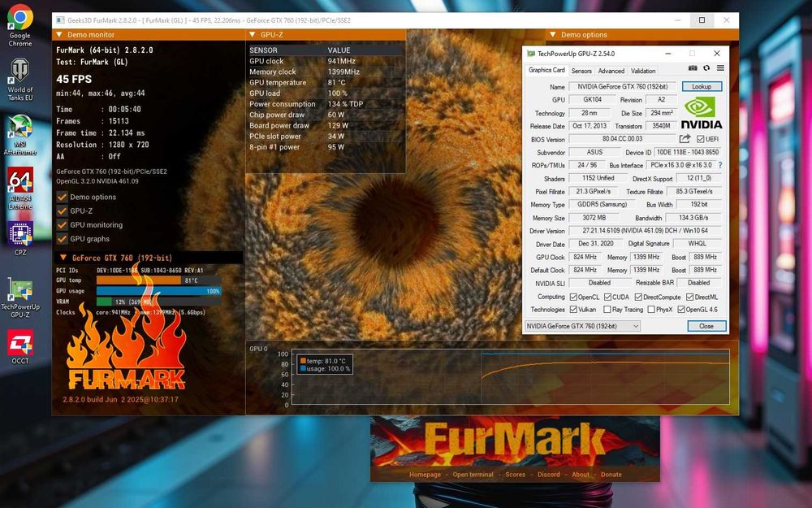Click the GPU usage blue bar
812x508 pixels.
click(158, 291)
